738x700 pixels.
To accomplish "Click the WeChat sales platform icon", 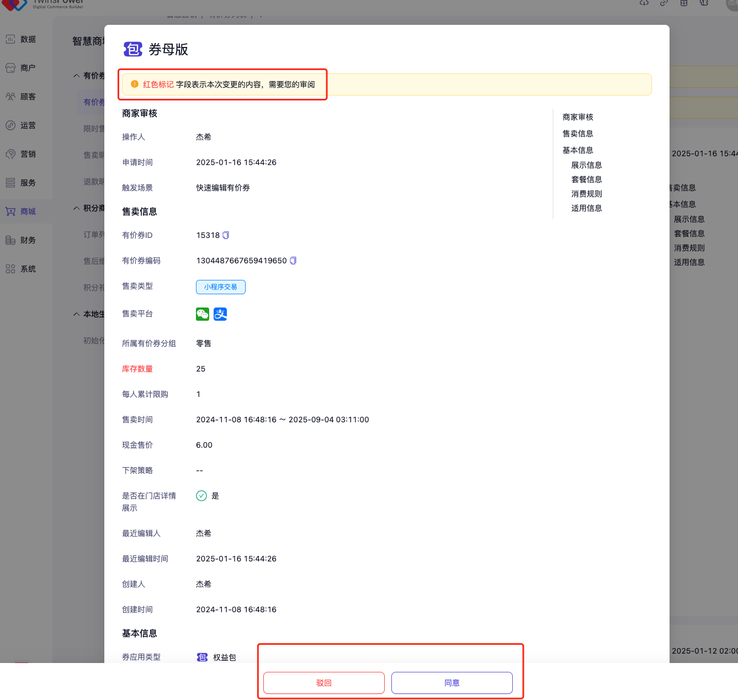I will (x=203, y=314).
